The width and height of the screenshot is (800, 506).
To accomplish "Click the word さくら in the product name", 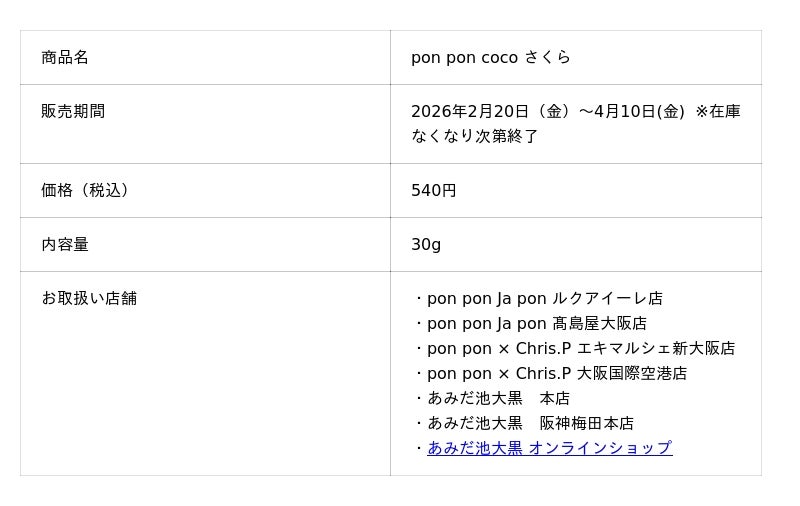I will point(548,57).
